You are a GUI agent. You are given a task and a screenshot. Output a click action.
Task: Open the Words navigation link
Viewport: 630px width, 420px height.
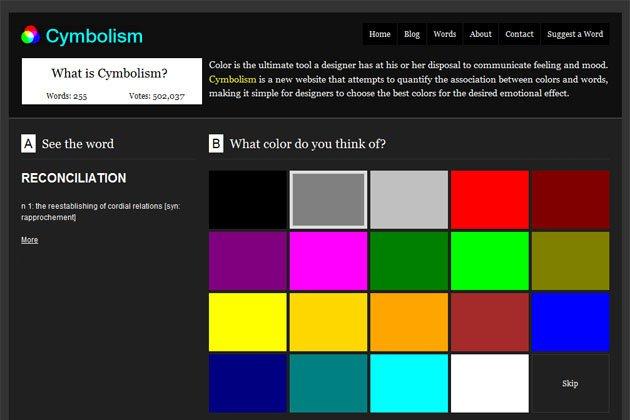[445, 34]
